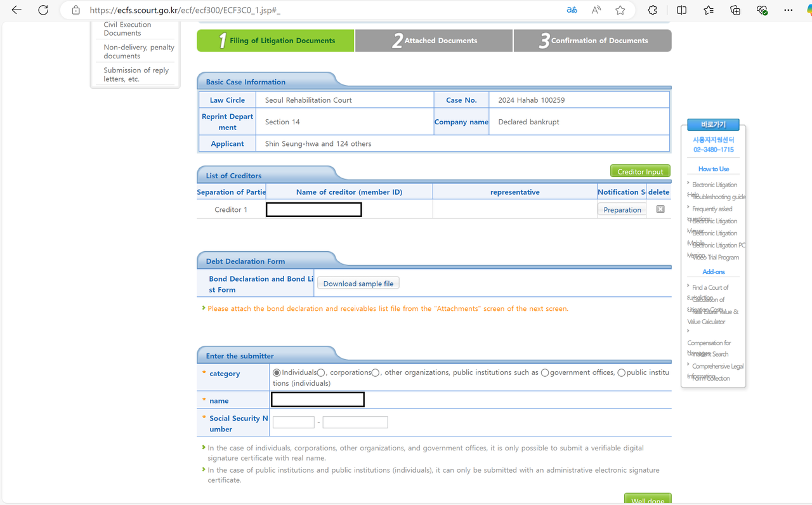Open the Form Collection link
Viewport: 812px width, 505px height.
711,378
